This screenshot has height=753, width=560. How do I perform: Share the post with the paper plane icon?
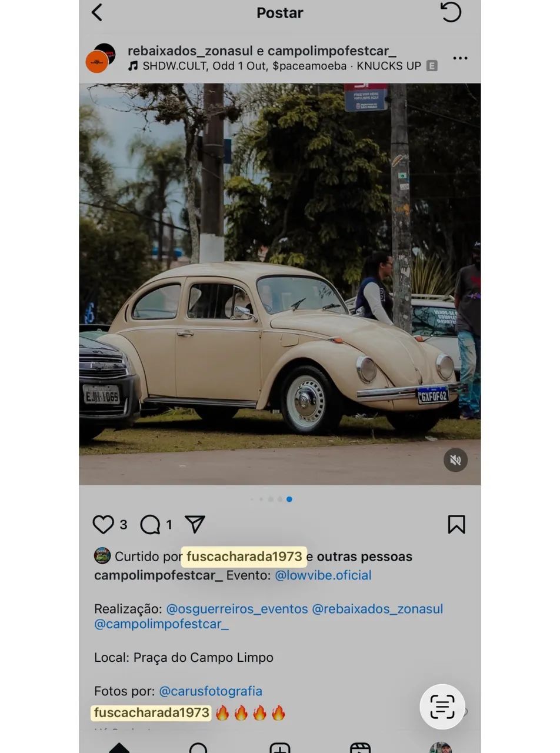(x=195, y=524)
